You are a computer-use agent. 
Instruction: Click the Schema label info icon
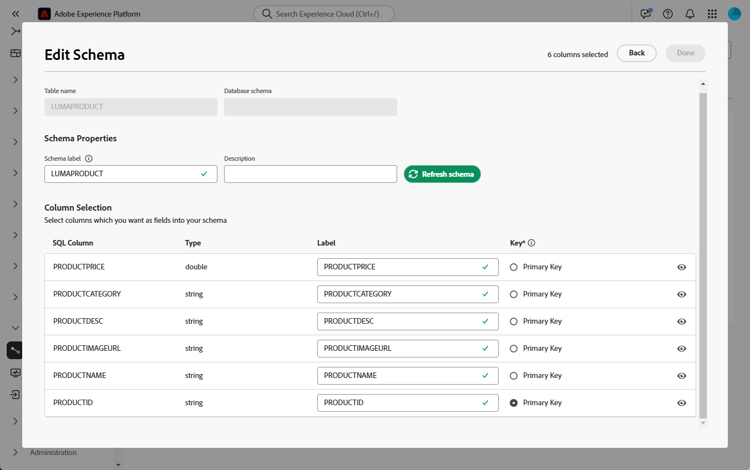[x=89, y=159]
